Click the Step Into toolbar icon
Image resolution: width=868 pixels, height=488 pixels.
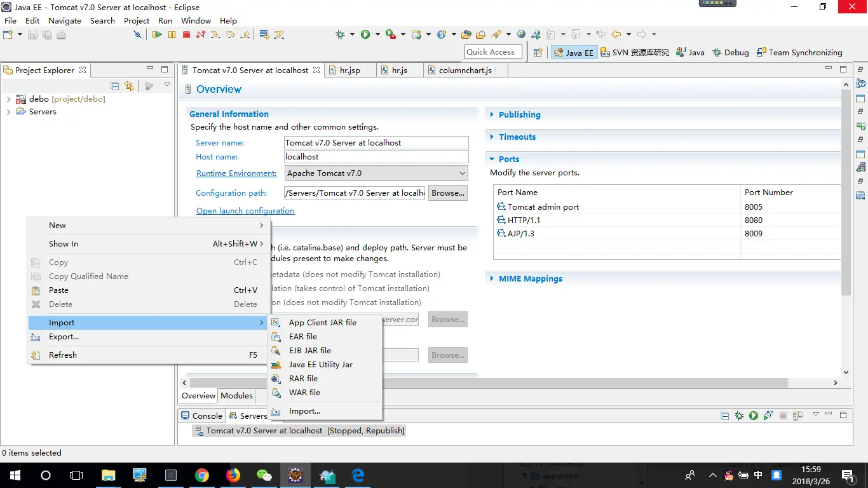coord(215,35)
